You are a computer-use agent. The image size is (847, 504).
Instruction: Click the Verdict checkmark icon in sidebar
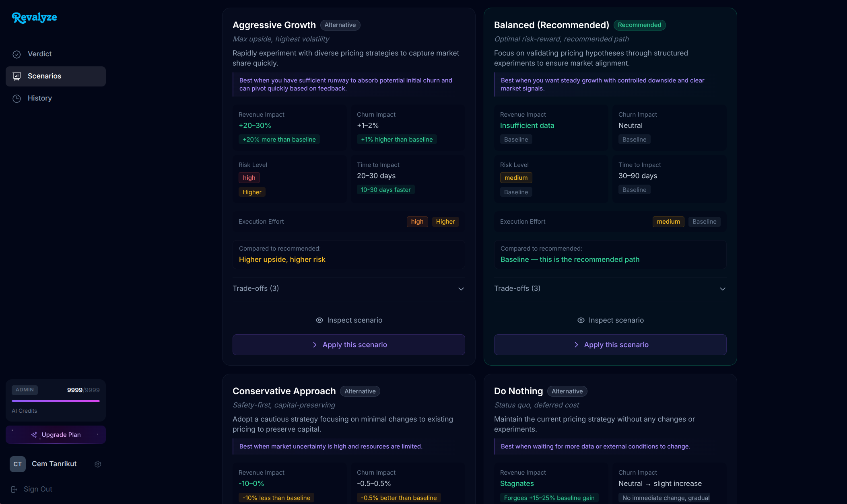(16, 54)
